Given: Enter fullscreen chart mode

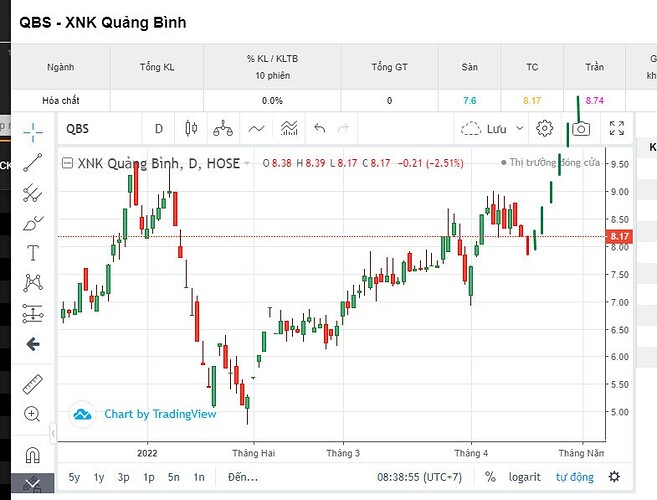Looking at the screenshot, I should (x=616, y=129).
